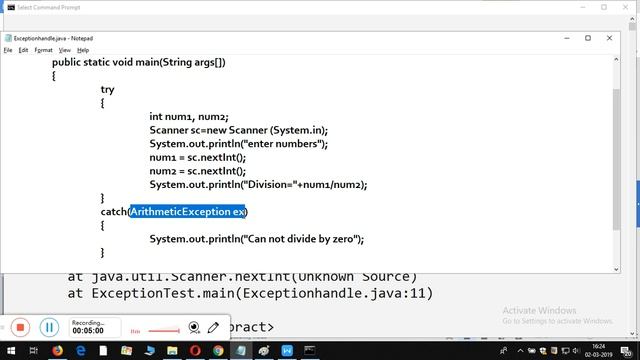Click the security shield tray icon
This screenshot has width=640, height=360.
(x=543, y=351)
